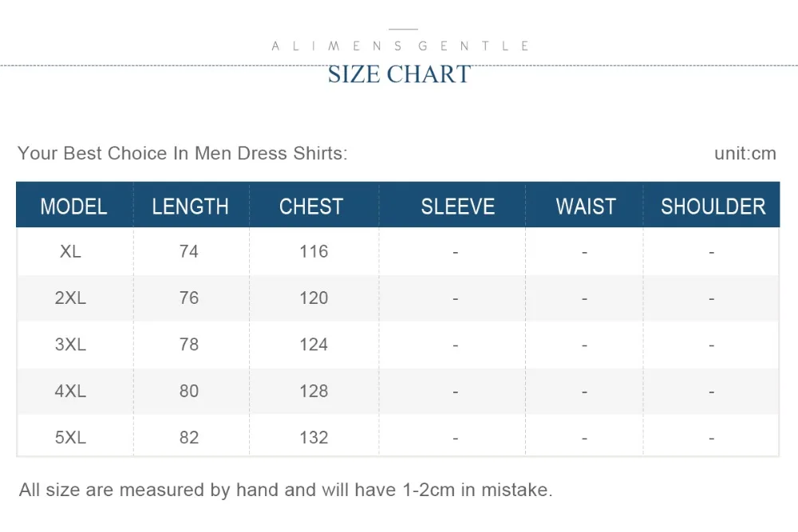Click the LENGTH column header
Screen dimensions: 798x532
[190, 207]
